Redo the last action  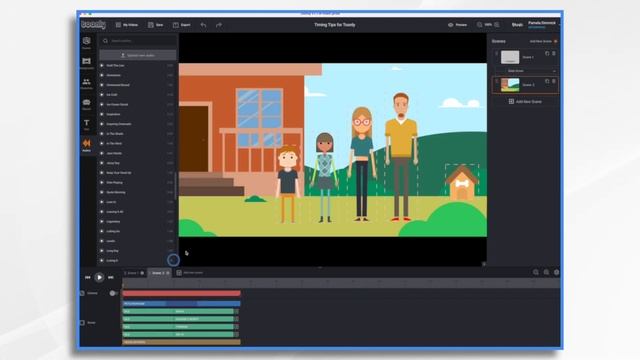[x=219, y=25]
